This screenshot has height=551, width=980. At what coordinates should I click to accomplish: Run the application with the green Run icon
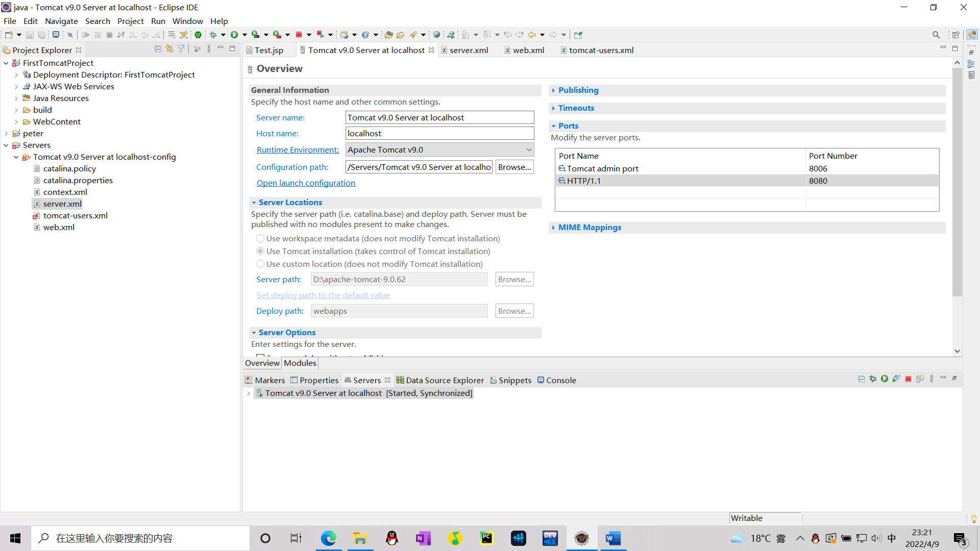click(235, 34)
